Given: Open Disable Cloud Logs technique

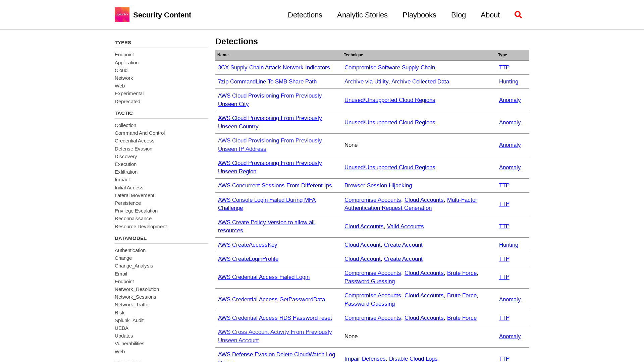Looking at the screenshot, I should pyautogui.click(x=413, y=359).
